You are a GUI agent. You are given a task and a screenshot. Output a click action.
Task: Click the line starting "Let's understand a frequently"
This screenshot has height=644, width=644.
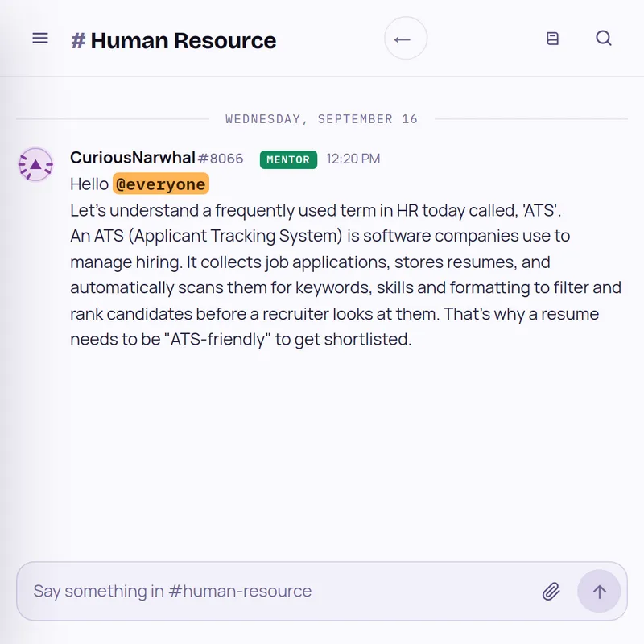[316, 210]
